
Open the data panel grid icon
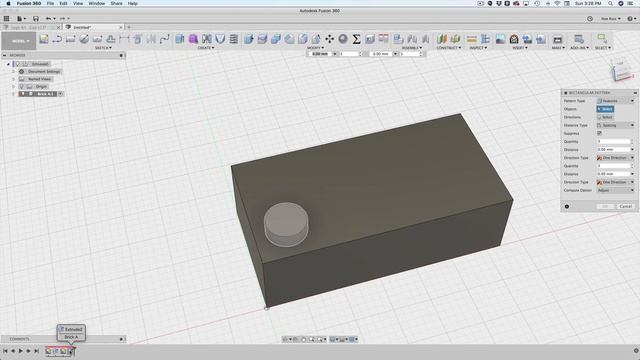7,18
